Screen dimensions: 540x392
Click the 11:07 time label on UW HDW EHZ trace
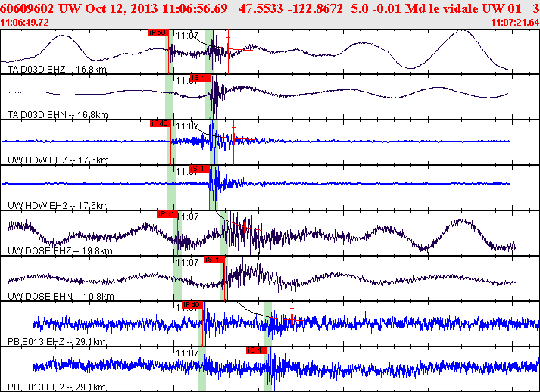click(x=187, y=126)
